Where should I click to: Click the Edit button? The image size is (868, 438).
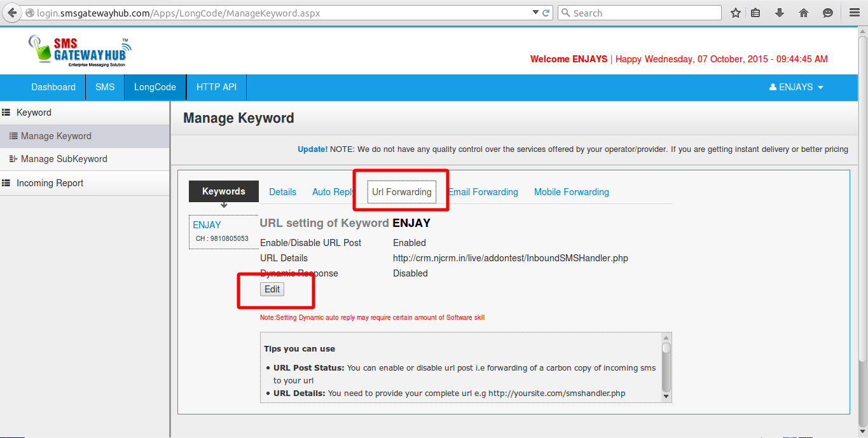coord(272,289)
